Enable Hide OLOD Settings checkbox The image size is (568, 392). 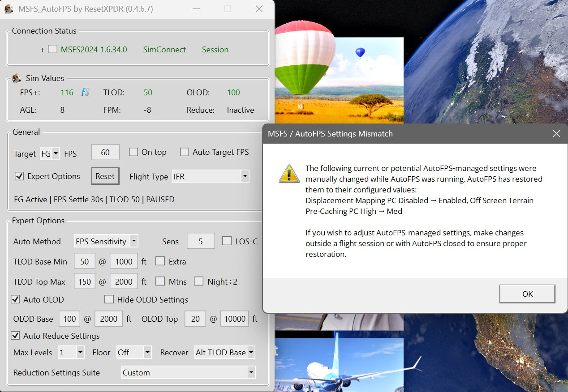(x=109, y=299)
